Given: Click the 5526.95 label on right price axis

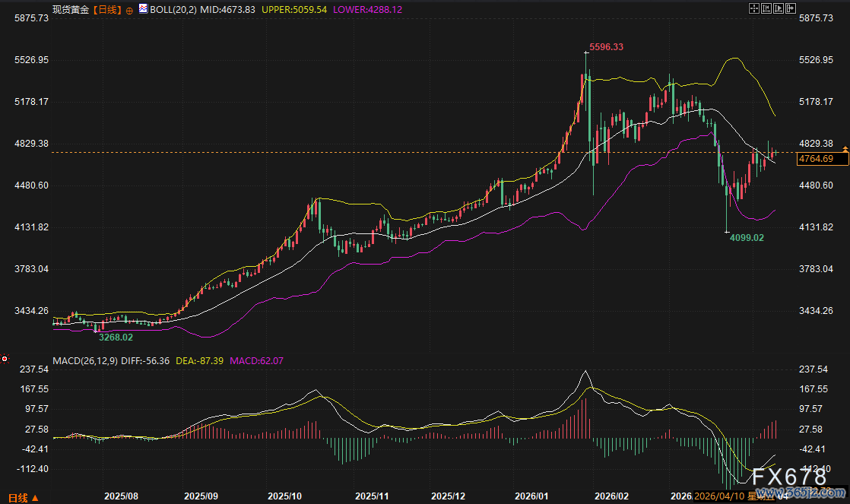Looking at the screenshot, I should point(816,59).
